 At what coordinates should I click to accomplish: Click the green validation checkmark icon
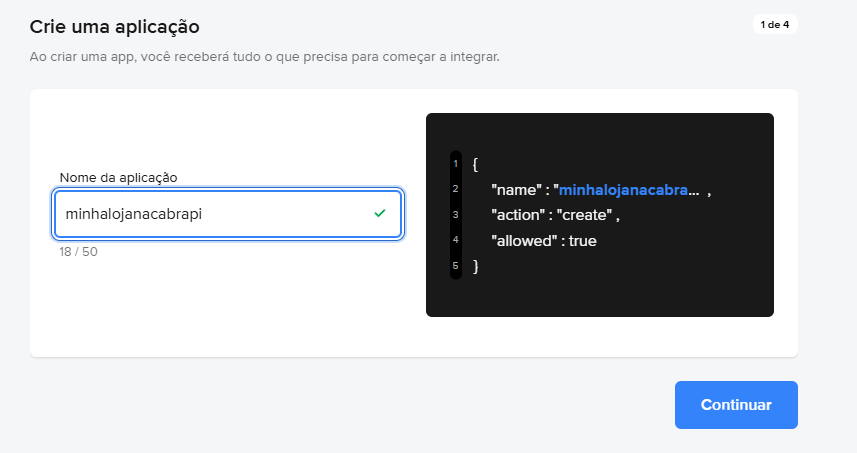[380, 214]
